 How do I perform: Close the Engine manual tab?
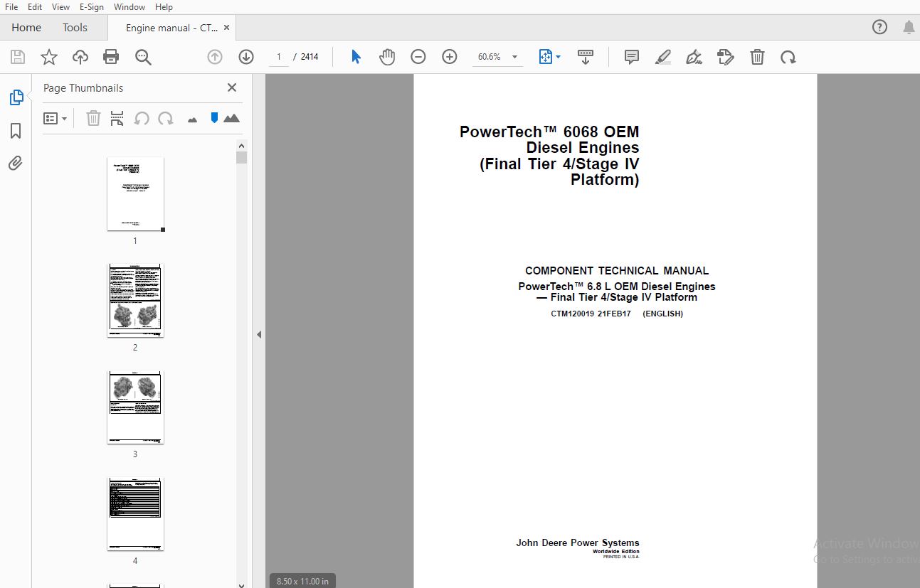[226, 28]
